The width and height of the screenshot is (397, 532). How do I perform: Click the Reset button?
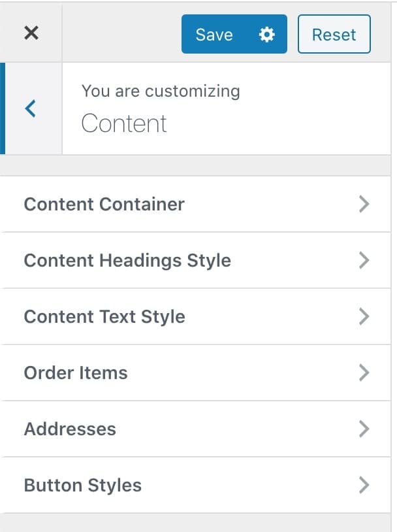click(334, 34)
